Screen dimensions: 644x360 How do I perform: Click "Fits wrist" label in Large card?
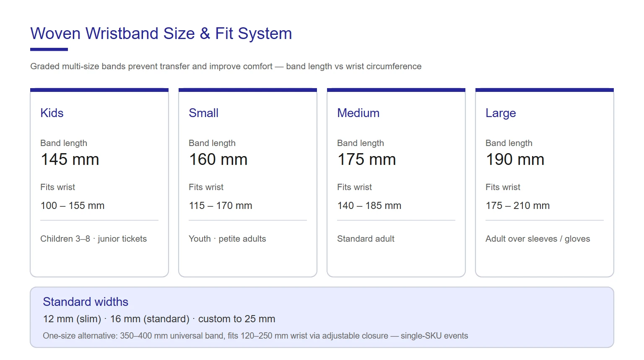click(503, 187)
